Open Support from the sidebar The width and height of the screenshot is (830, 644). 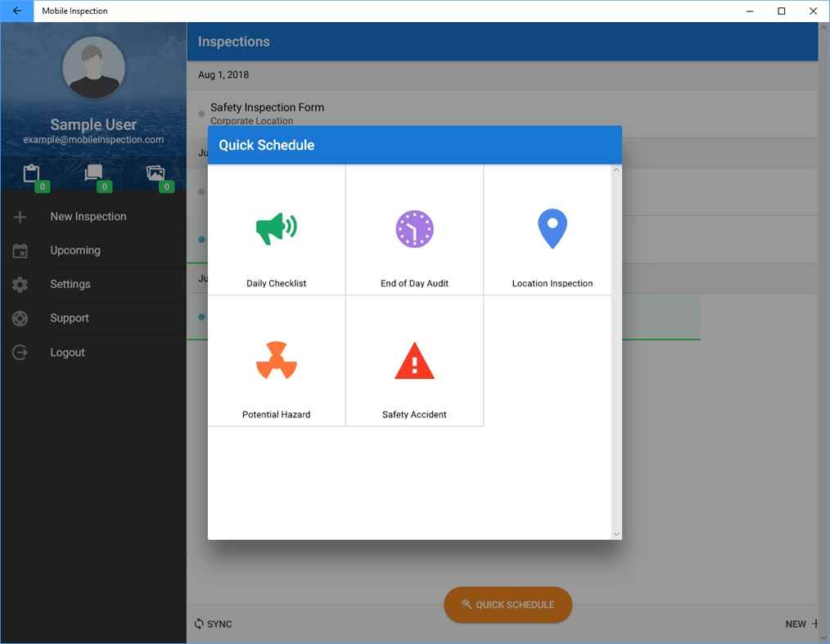point(68,318)
